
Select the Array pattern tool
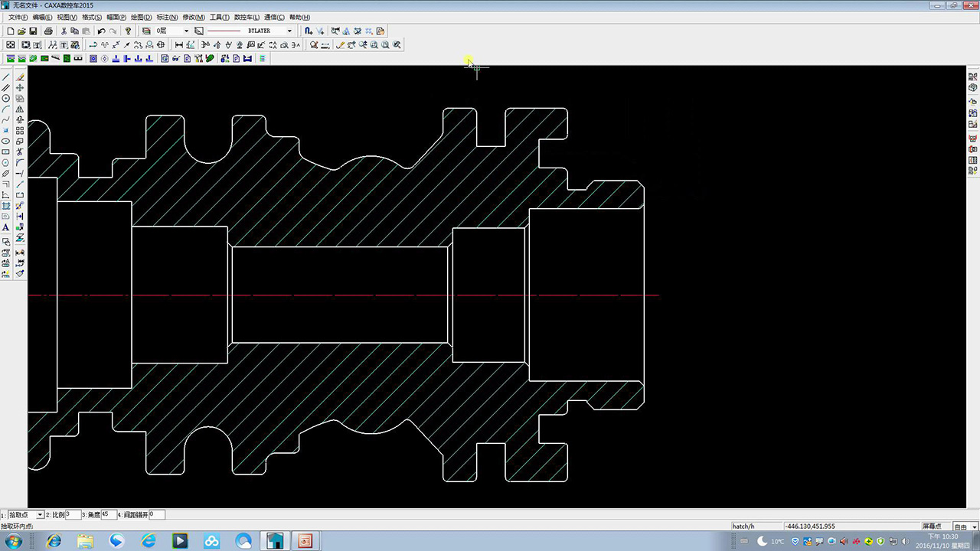click(20, 131)
